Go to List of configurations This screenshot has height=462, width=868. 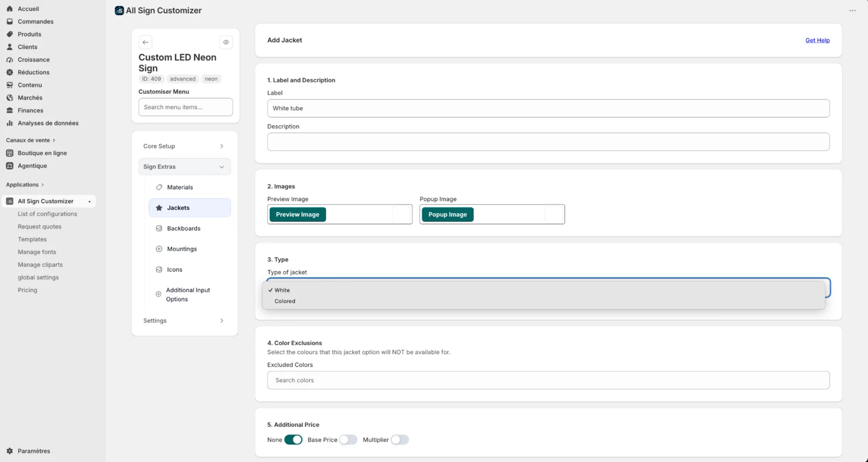click(x=47, y=214)
